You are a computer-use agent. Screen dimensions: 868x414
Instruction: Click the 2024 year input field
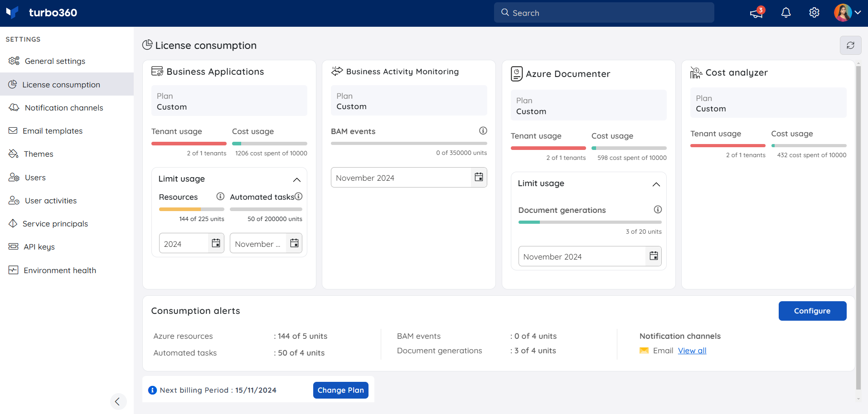tap(184, 244)
